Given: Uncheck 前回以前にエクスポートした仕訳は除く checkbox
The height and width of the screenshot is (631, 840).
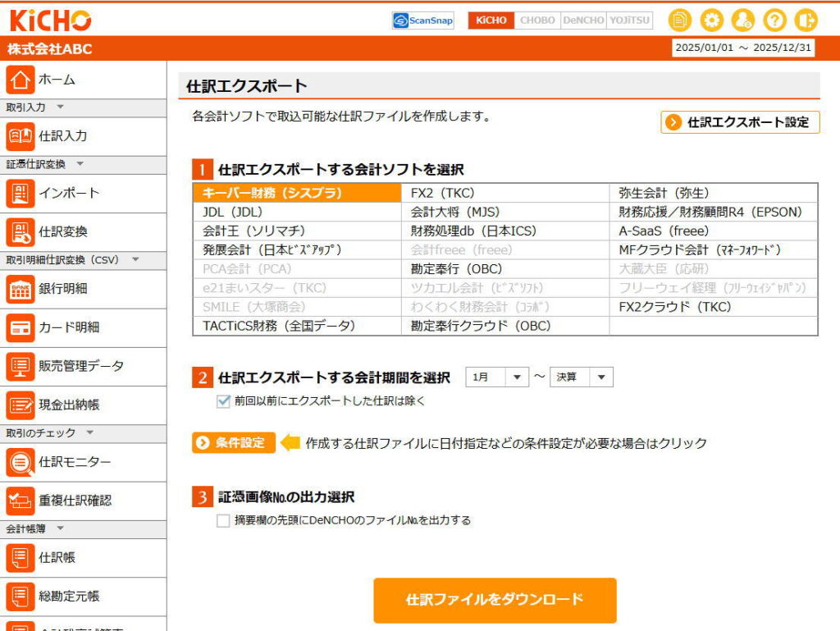Looking at the screenshot, I should pos(223,401).
